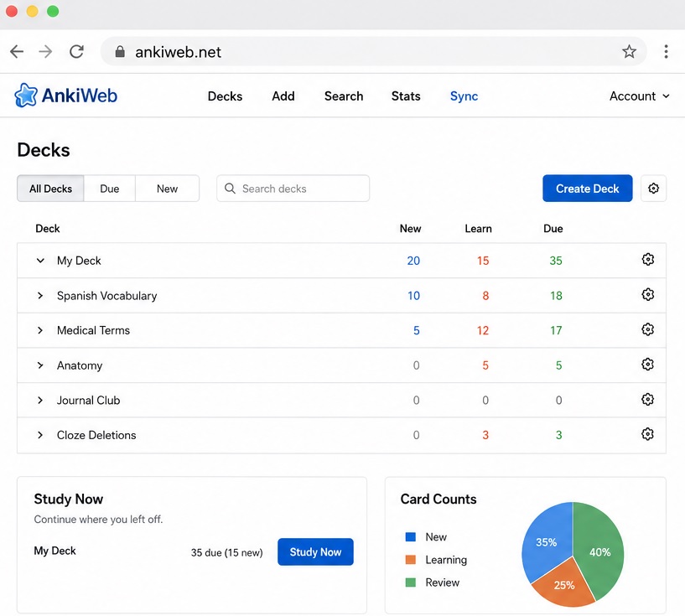This screenshot has width=685, height=616.
Task: Click the Learning legend label
Action: [446, 560]
